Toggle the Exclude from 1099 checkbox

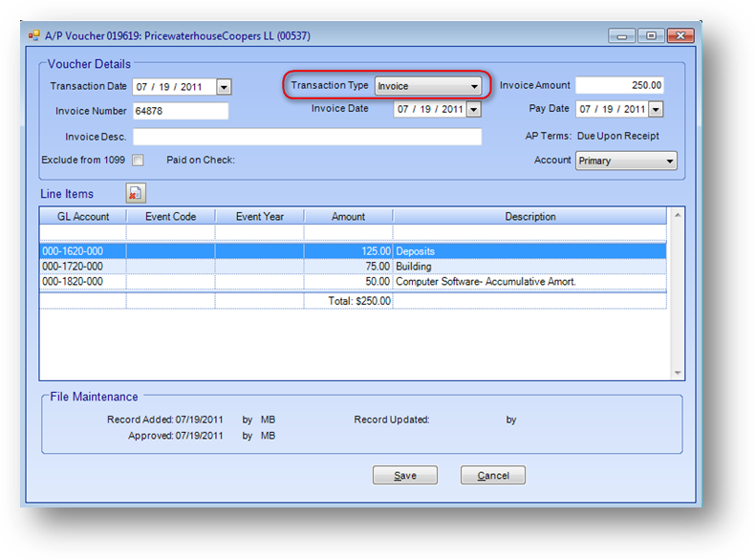[138, 160]
